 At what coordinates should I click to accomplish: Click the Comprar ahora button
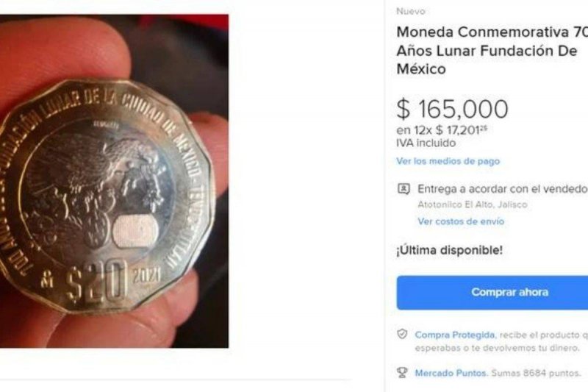click(492, 292)
